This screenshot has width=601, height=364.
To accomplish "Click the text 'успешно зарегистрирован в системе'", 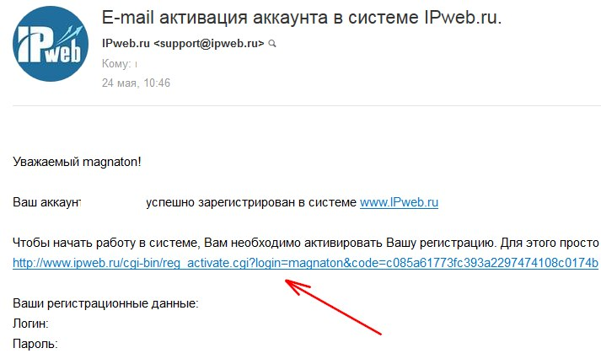I will (251, 202).
